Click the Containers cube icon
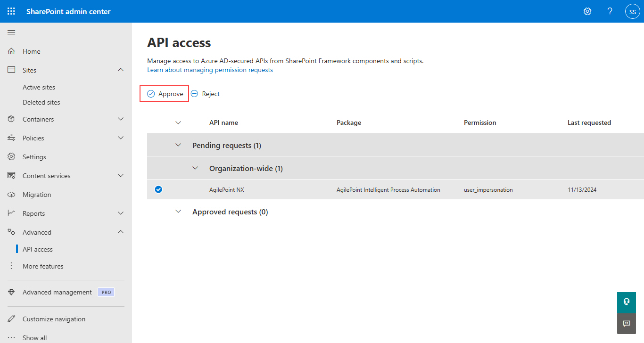This screenshot has height=343, width=644. click(x=11, y=119)
